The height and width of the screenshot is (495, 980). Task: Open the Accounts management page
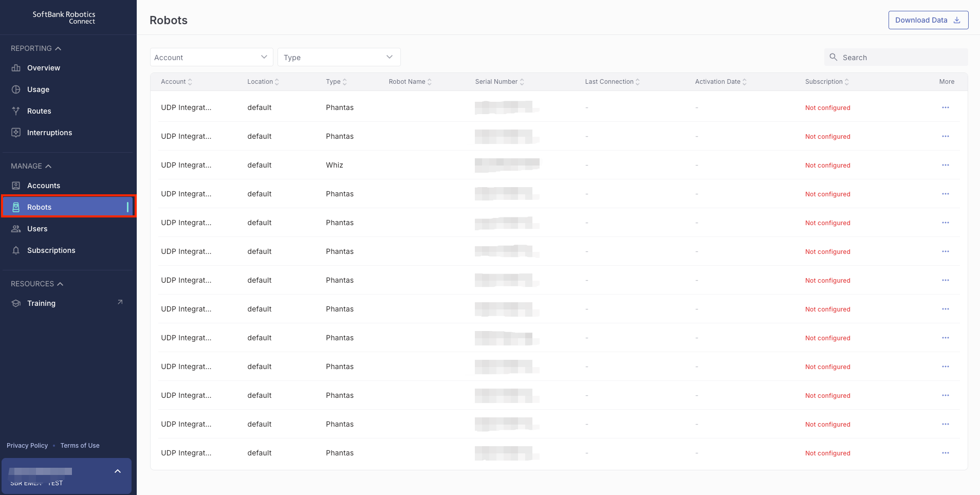(x=44, y=186)
